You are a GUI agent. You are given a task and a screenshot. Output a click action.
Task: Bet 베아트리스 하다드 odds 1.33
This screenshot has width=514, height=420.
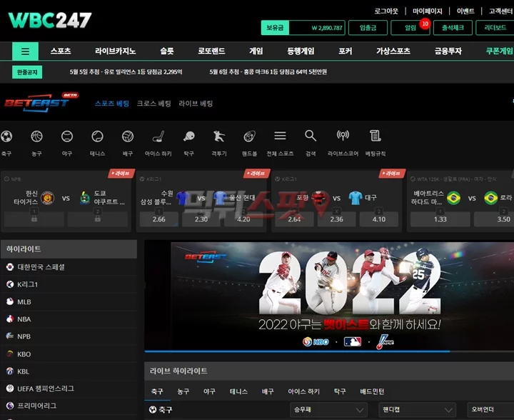440,219
